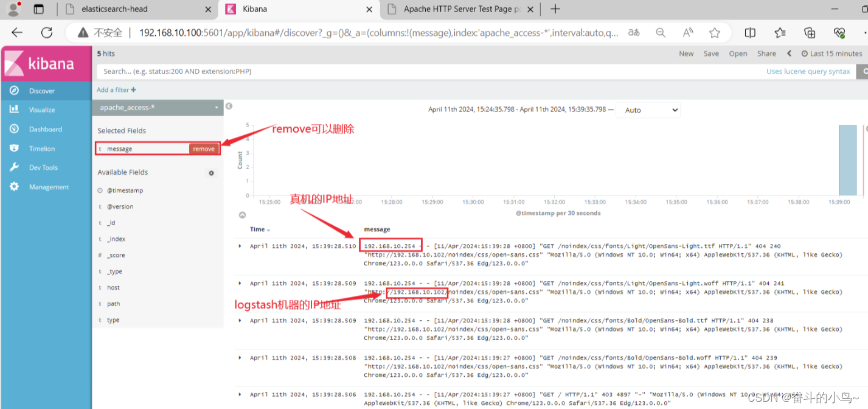The image size is (868, 409).
Task: Remove the message selected field
Action: click(x=204, y=149)
